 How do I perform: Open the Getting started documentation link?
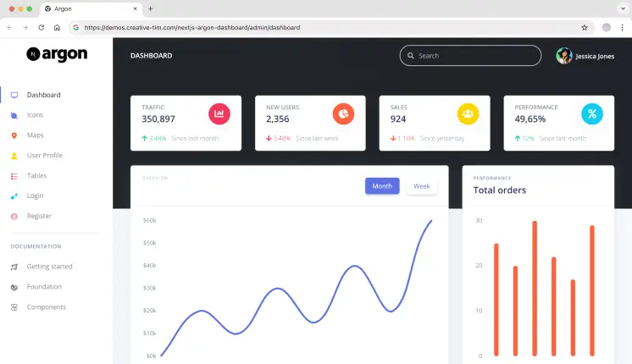[49, 267]
